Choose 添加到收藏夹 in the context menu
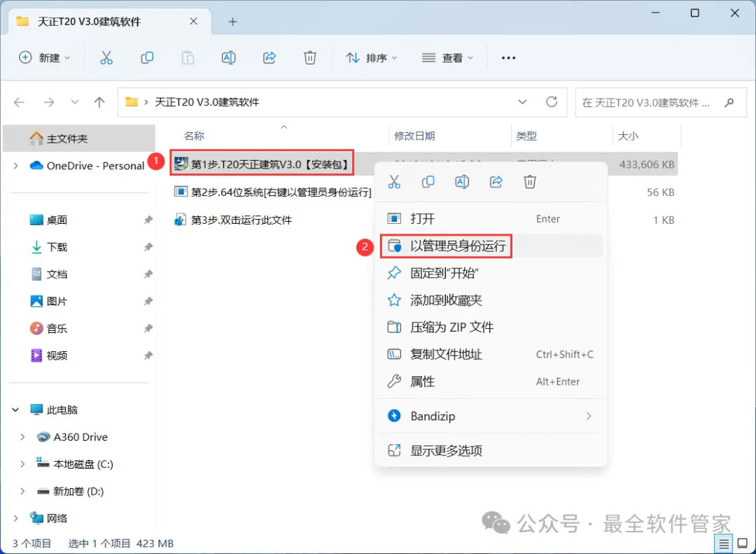This screenshot has height=554, width=756. [x=491, y=300]
